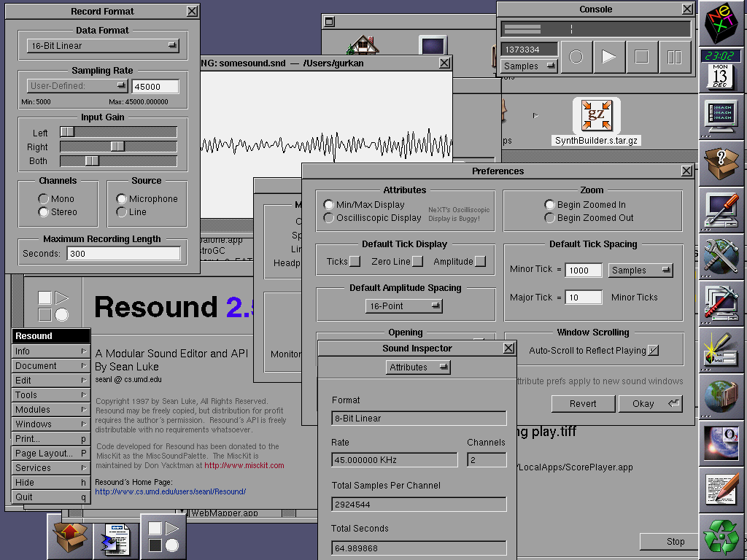Open the Document submenu
The image size is (747, 560).
tap(51, 366)
